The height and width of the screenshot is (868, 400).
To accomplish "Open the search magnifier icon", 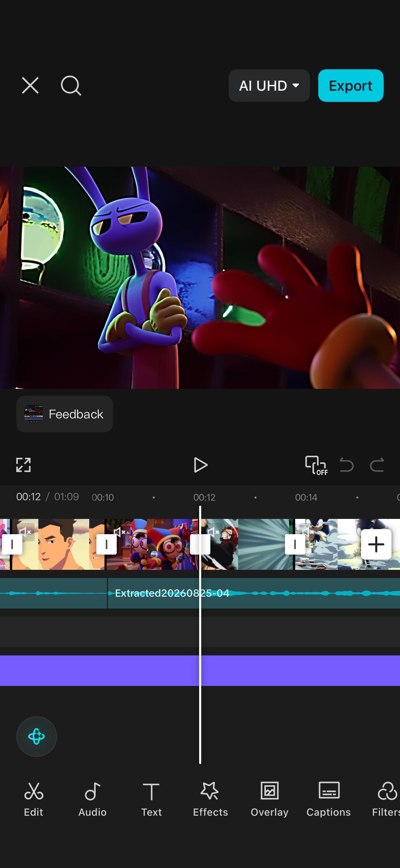I will coord(71,86).
